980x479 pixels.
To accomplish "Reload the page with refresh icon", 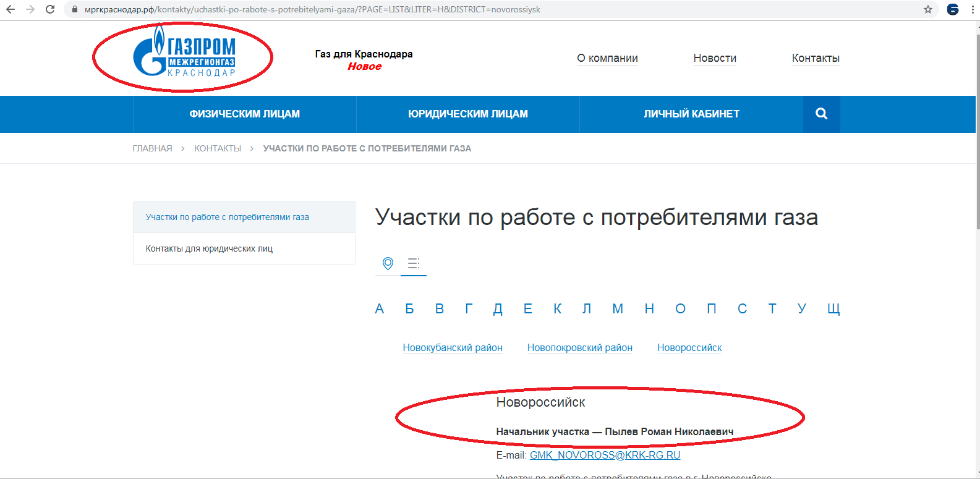I will (50, 9).
